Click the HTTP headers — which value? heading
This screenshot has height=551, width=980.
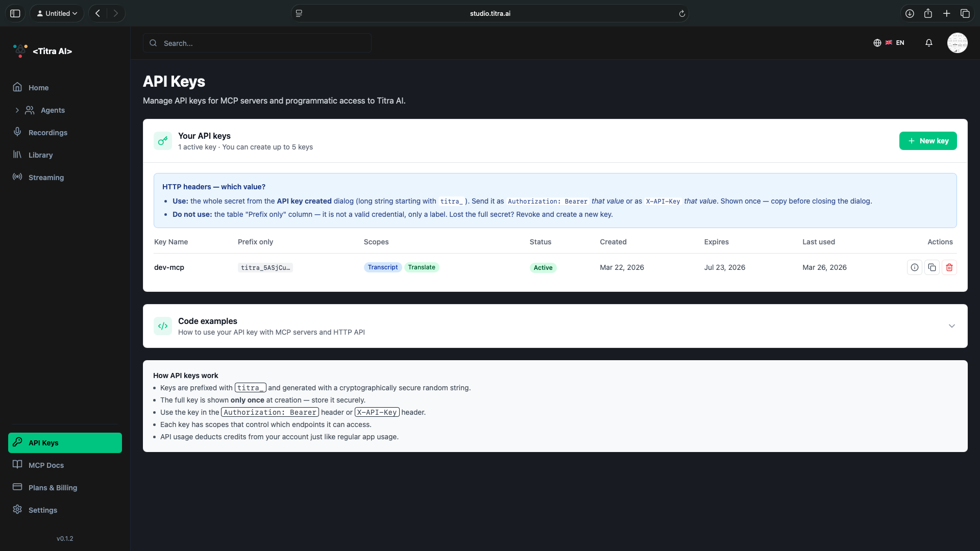coord(213,187)
